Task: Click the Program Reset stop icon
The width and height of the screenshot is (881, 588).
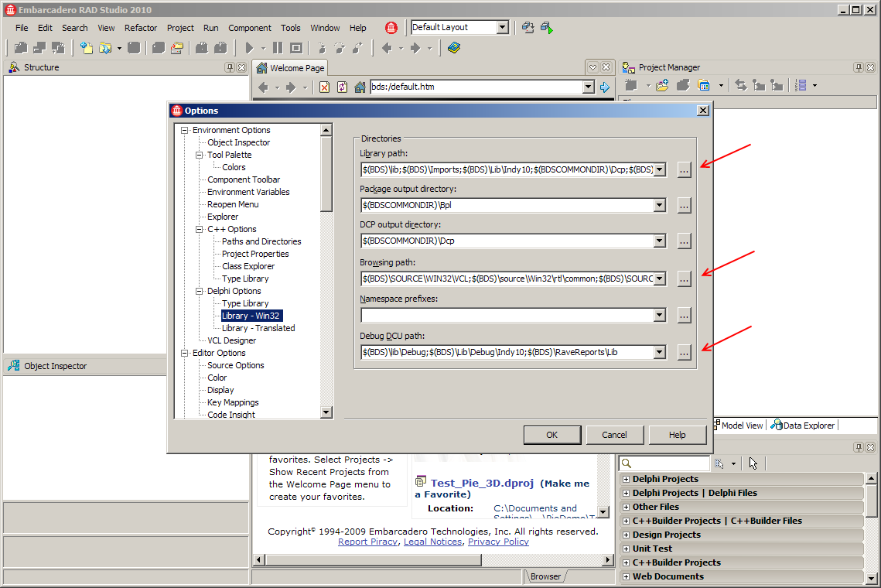Action: (296, 48)
